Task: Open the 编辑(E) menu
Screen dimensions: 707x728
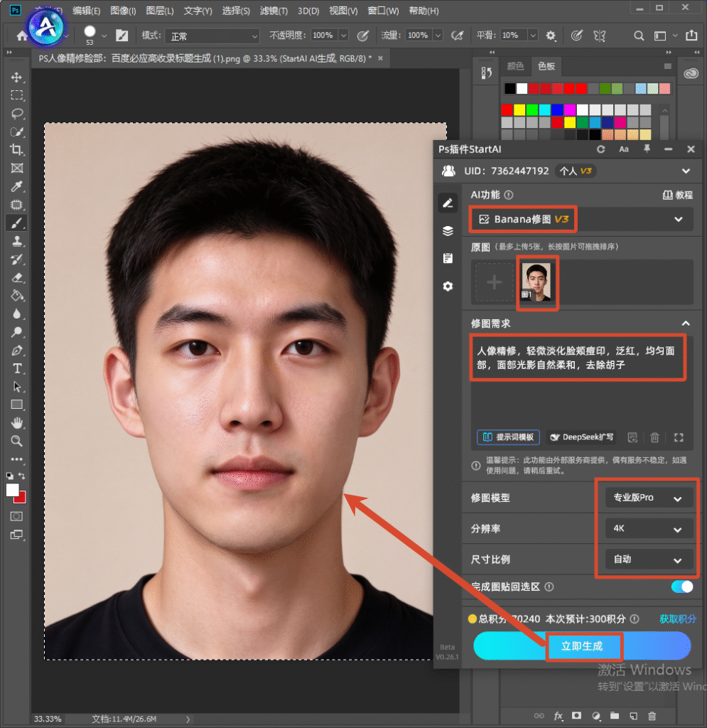Action: pos(86,11)
